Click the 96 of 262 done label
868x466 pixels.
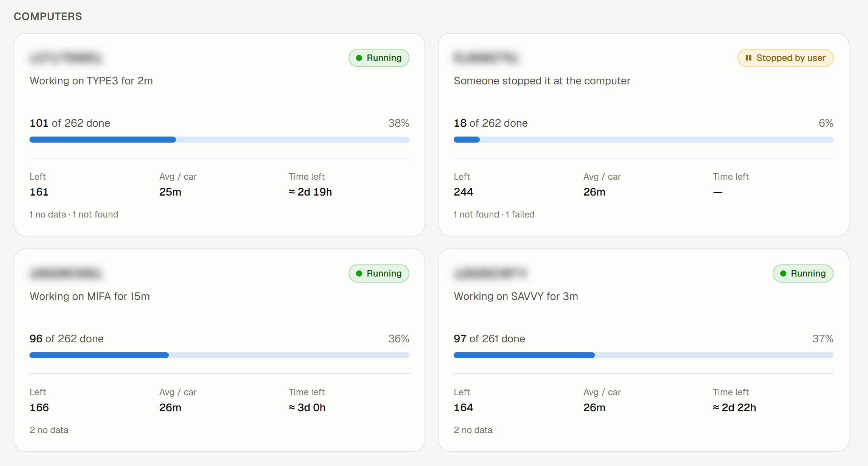pyautogui.click(x=67, y=339)
